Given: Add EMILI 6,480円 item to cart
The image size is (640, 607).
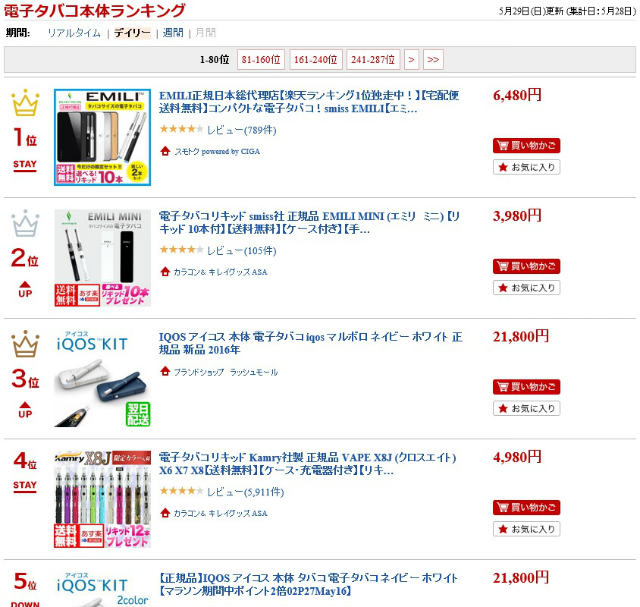Looking at the screenshot, I should [x=526, y=145].
